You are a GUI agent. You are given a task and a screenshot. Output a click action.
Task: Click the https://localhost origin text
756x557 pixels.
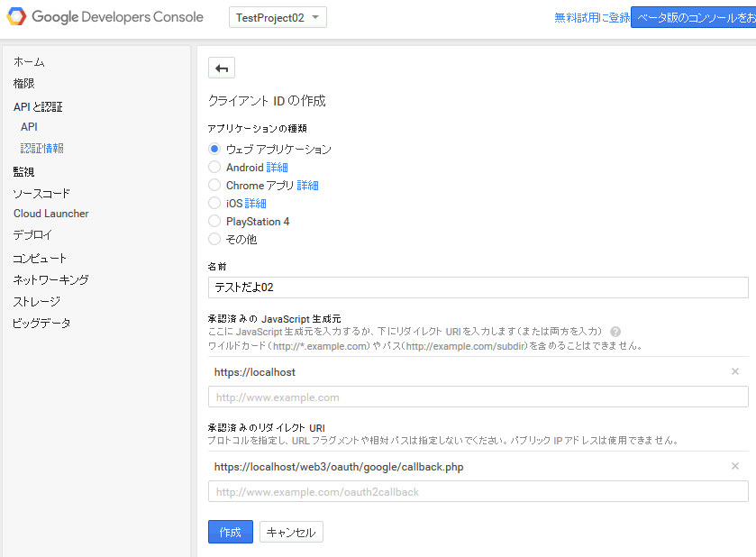click(x=255, y=372)
